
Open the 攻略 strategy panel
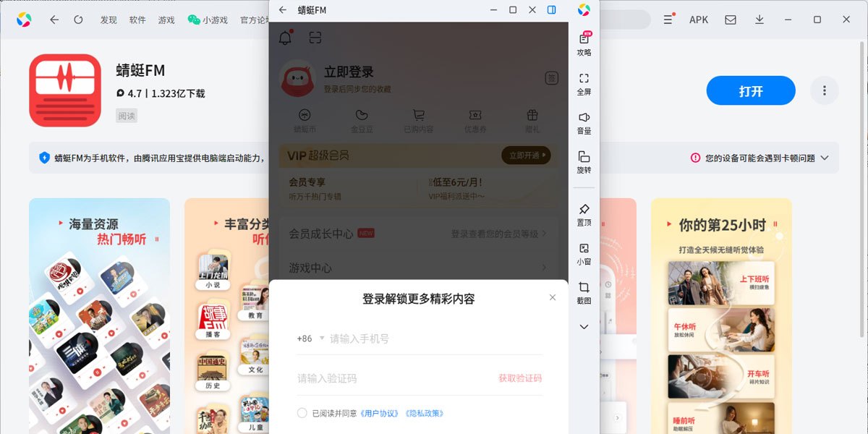[x=584, y=45]
